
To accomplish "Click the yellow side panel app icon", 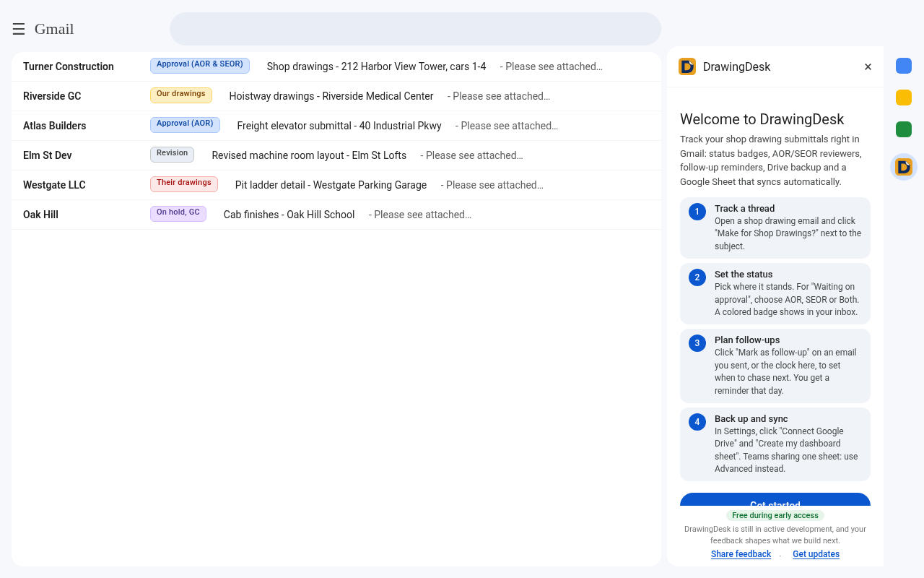I will [x=904, y=98].
